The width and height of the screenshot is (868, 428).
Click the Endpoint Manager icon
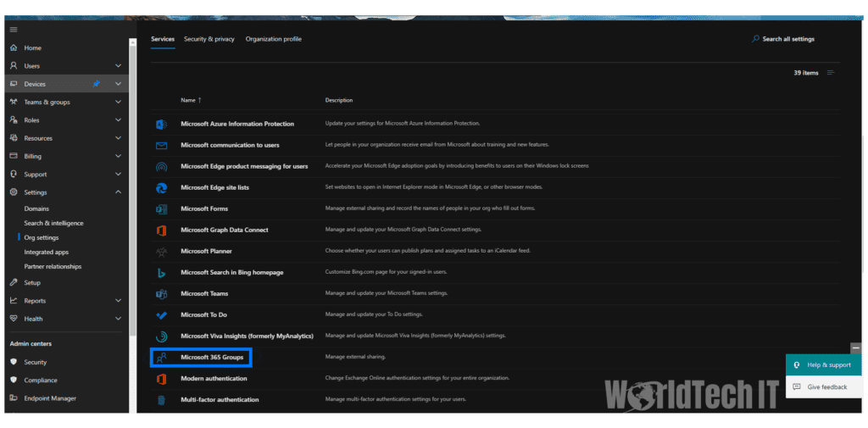[x=14, y=398]
